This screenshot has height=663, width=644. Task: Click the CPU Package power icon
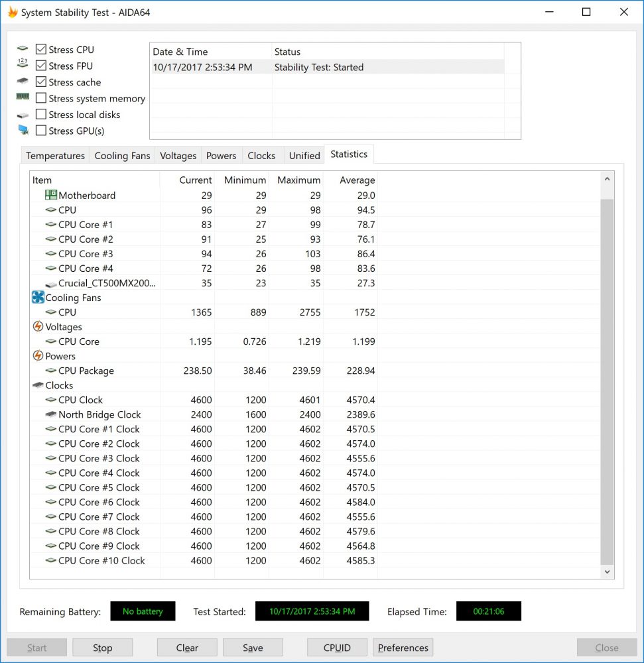pyautogui.click(x=51, y=371)
